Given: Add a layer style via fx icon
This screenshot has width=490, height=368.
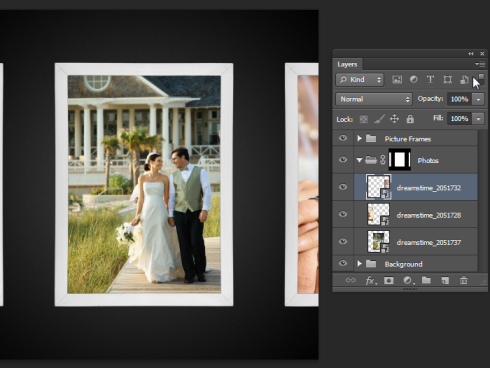Looking at the screenshot, I should tap(371, 281).
